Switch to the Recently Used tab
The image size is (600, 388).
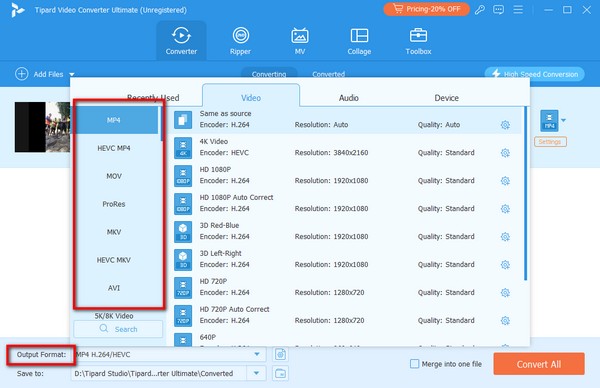click(x=153, y=98)
